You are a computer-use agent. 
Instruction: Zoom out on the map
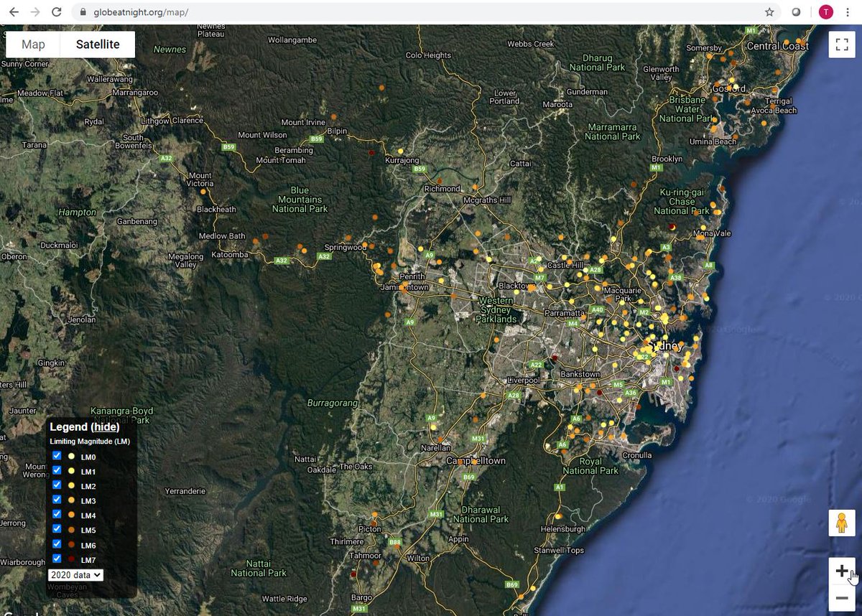842,599
